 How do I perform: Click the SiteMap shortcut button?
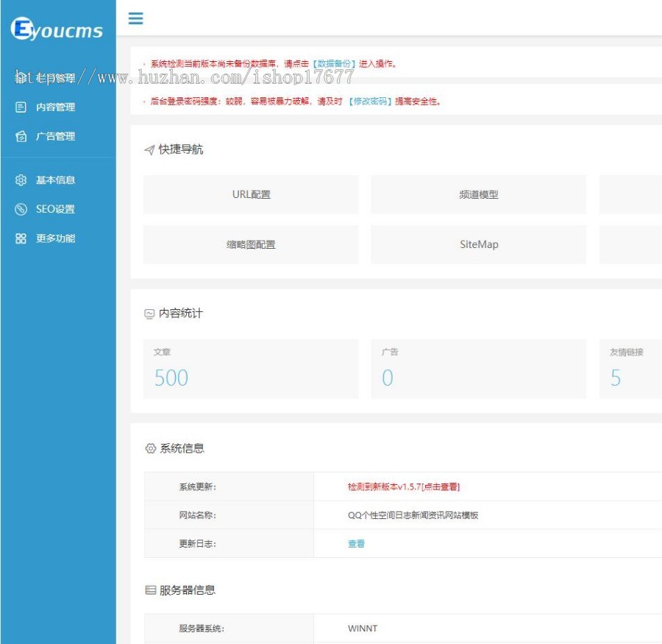(x=479, y=244)
